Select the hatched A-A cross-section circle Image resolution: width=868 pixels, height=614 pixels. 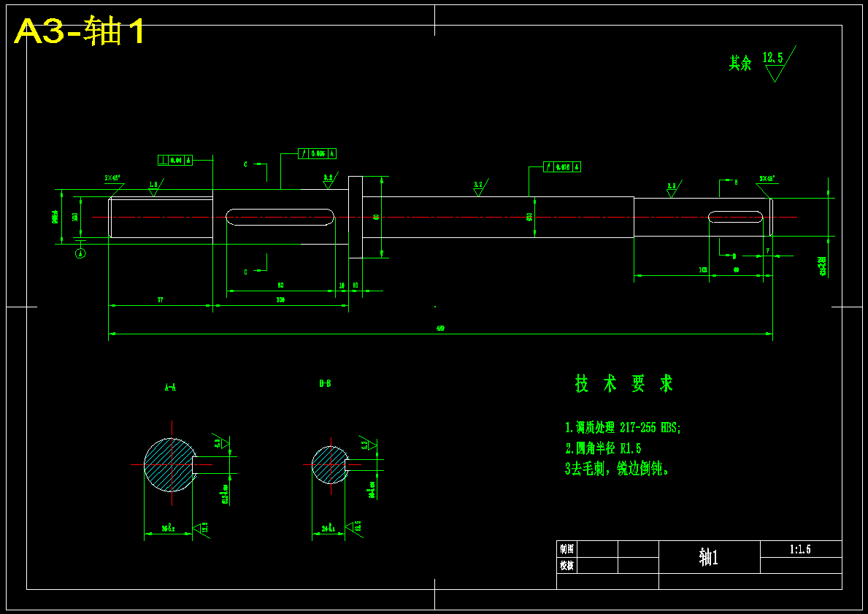(x=171, y=464)
